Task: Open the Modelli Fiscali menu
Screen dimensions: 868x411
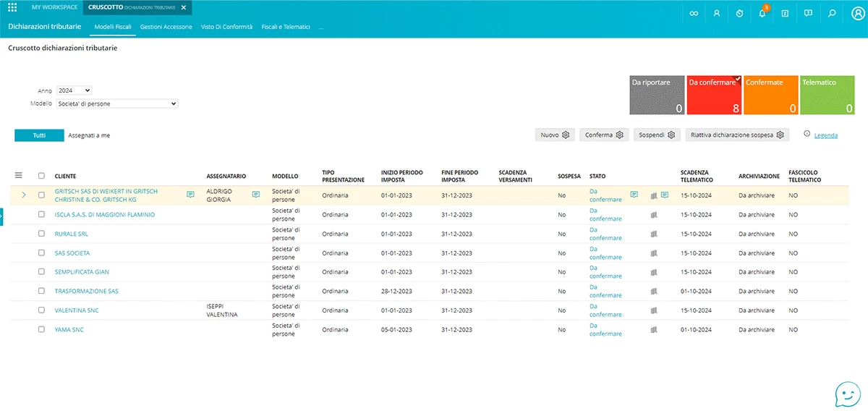Action: pyautogui.click(x=113, y=27)
